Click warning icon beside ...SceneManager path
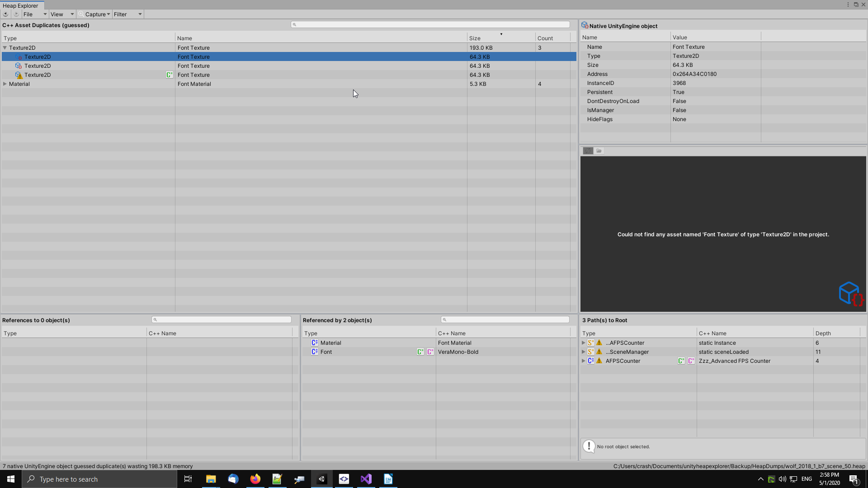The image size is (868, 488). point(599,352)
